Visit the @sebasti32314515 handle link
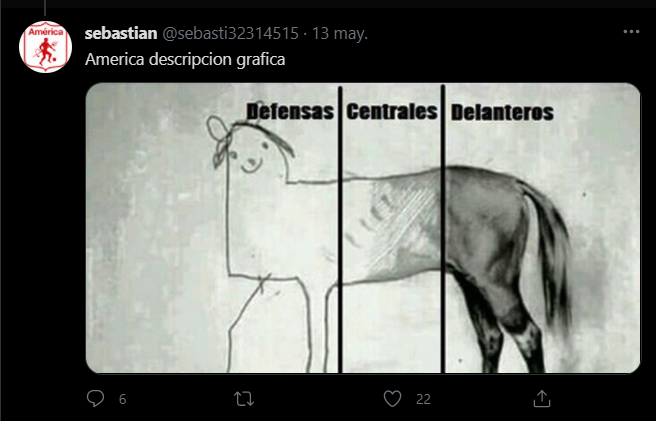The image size is (656, 421). coord(230,33)
